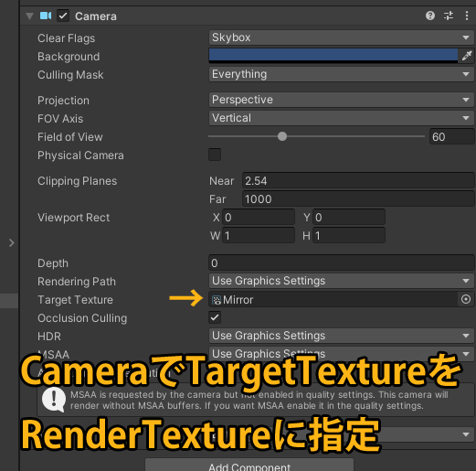
Task: Click the Clipping Planes label
Action: point(77,181)
